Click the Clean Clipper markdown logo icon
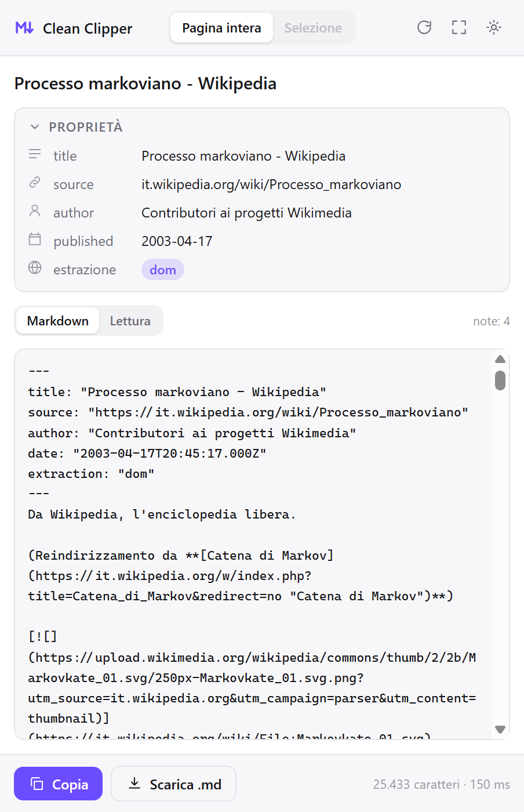The image size is (524, 812). (x=24, y=27)
